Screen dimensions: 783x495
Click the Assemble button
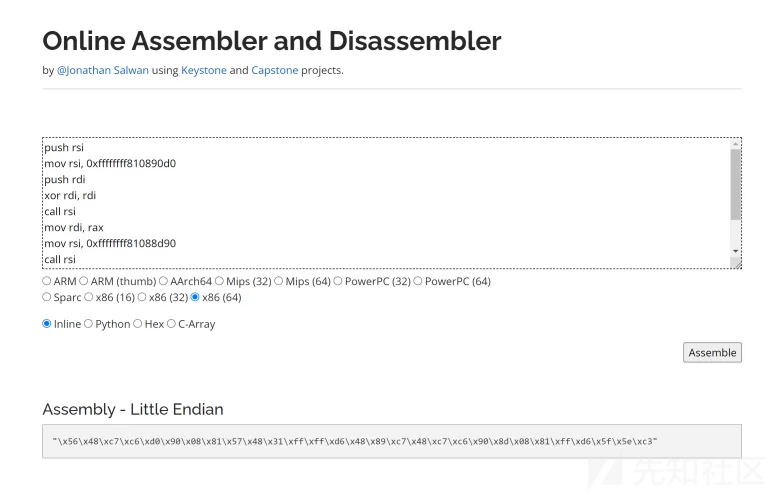[712, 353]
